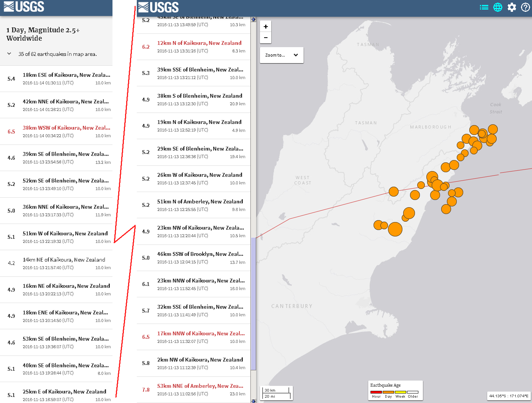Open the 5.0 quake 36km NNE of Kaikoura

point(56,211)
